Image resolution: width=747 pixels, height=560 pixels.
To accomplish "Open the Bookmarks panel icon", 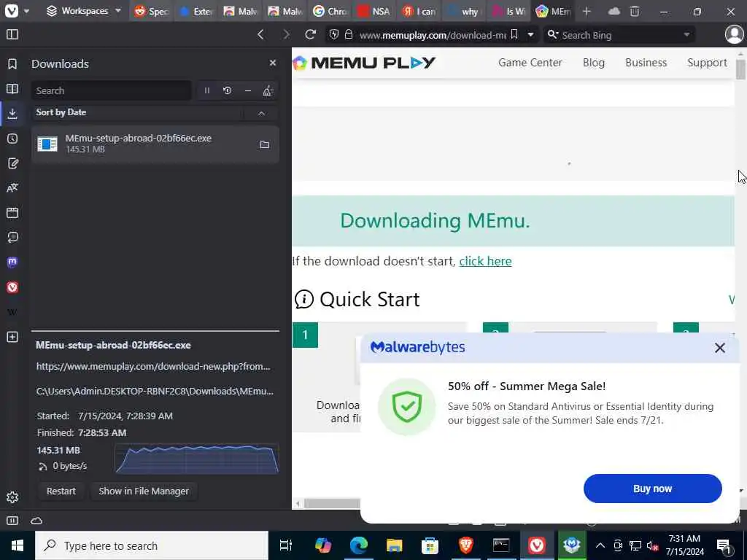I will tap(12, 64).
